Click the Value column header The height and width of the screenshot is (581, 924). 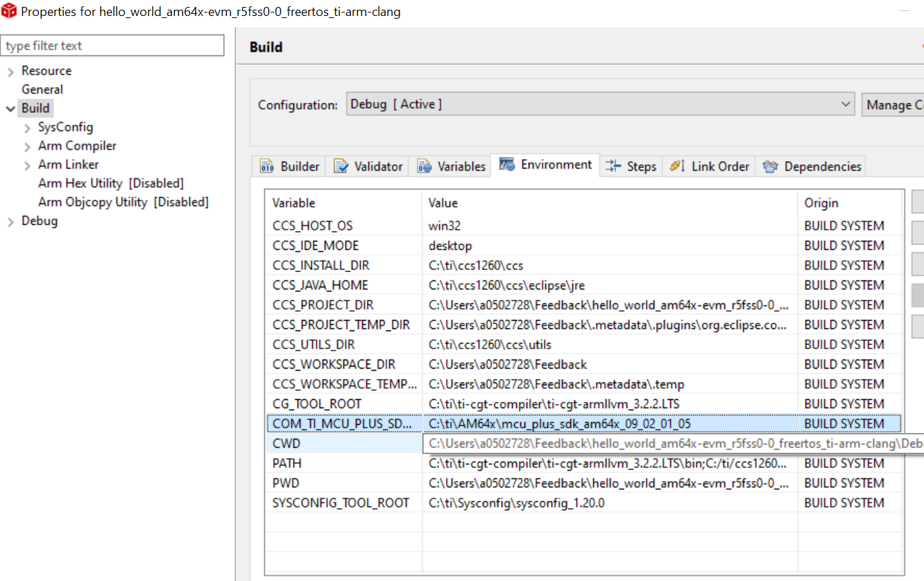(x=610, y=203)
